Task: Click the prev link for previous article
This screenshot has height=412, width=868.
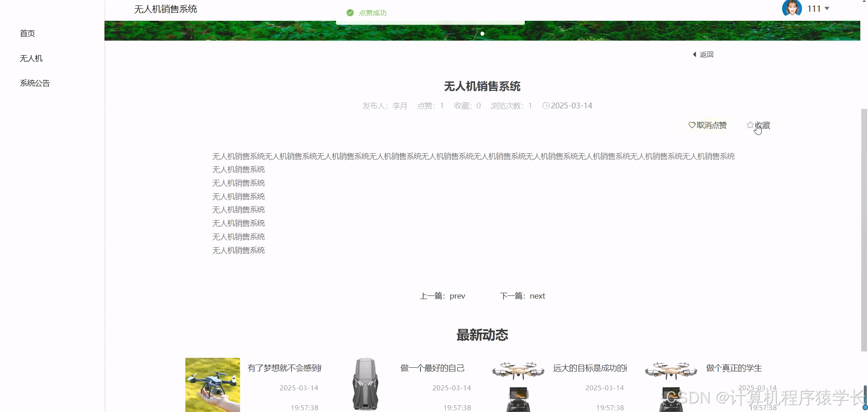Action: click(458, 295)
